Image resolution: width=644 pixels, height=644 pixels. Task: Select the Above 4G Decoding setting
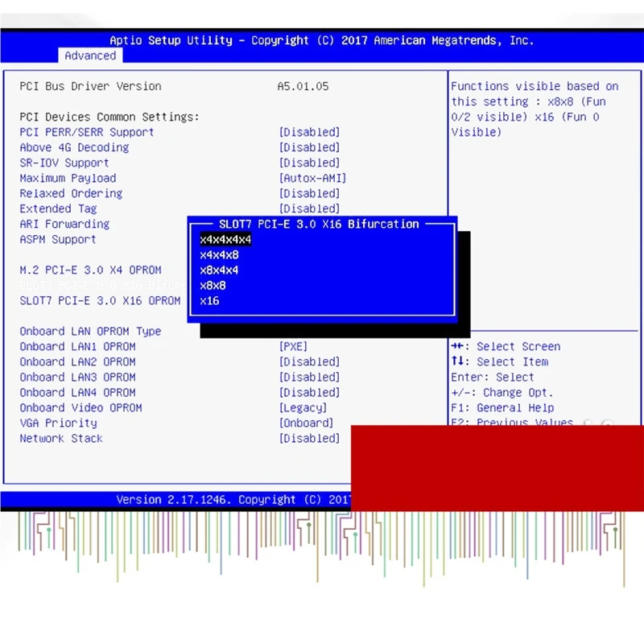(74, 147)
